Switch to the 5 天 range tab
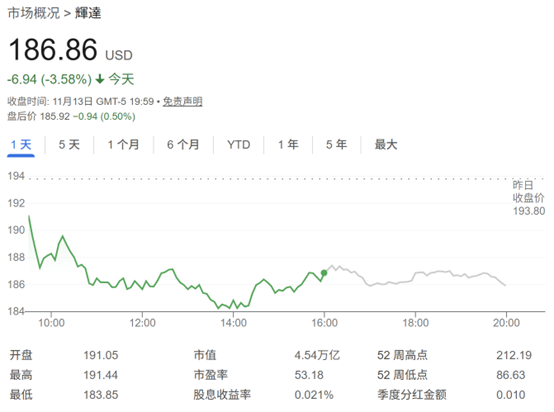Image resolution: width=554 pixels, height=412 pixels. click(69, 145)
